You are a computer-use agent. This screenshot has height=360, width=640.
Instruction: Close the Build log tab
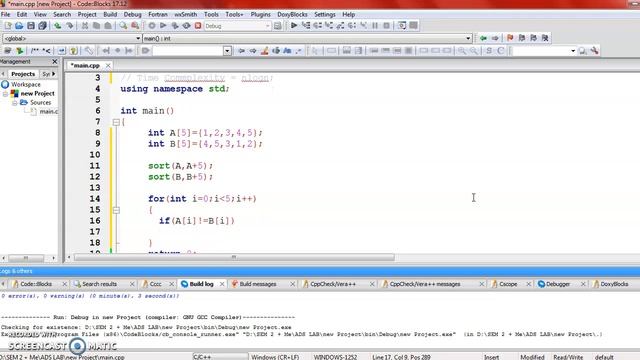pyautogui.click(x=222, y=284)
